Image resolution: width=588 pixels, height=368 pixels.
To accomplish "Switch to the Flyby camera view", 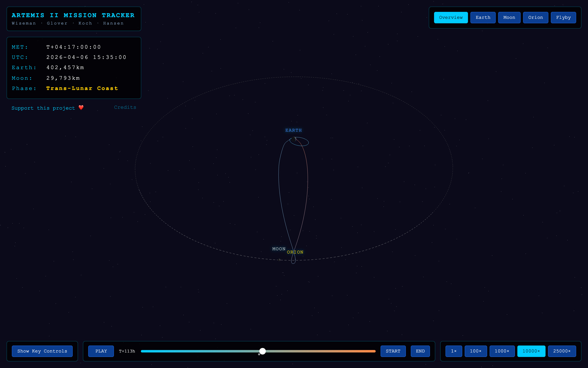I will [563, 18].
